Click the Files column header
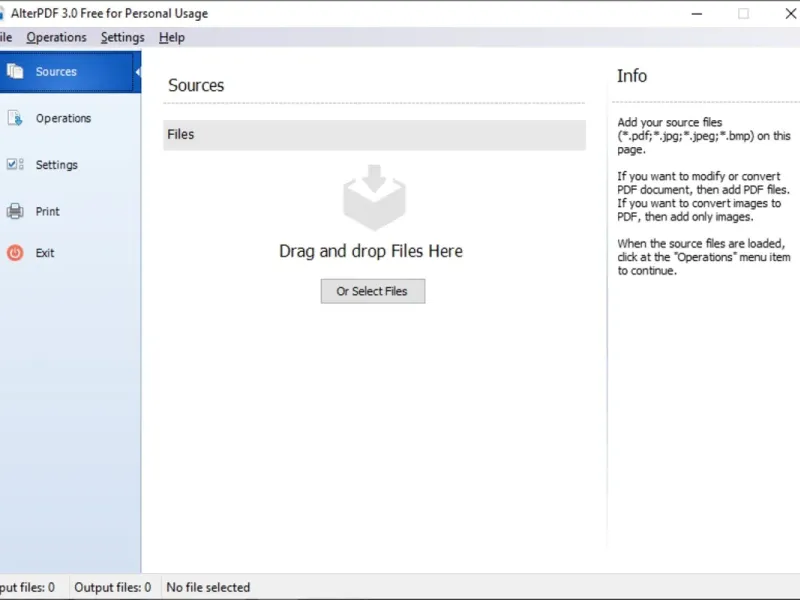800x600 pixels. click(374, 135)
